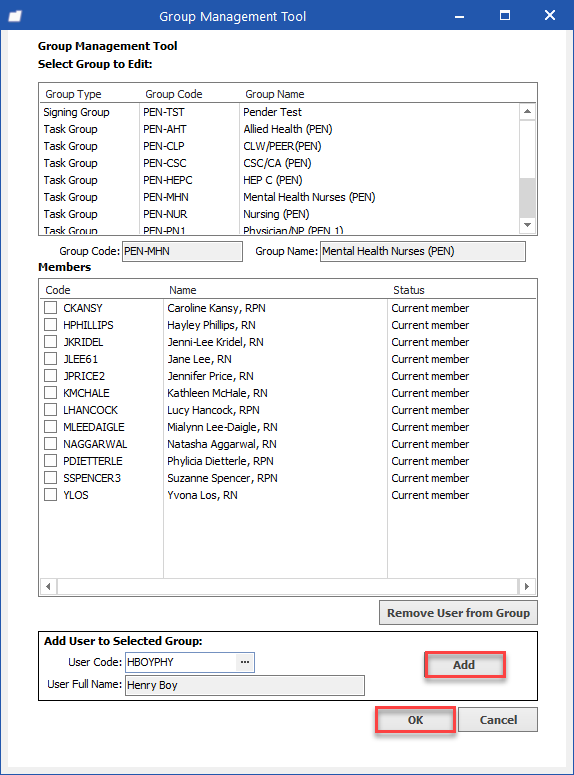Click group code PEN-AHT
This screenshot has height=775, width=574.
pos(165,129)
